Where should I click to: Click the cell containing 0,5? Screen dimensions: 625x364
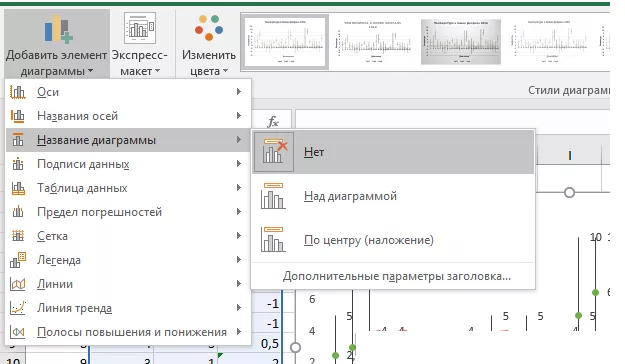[249, 344]
